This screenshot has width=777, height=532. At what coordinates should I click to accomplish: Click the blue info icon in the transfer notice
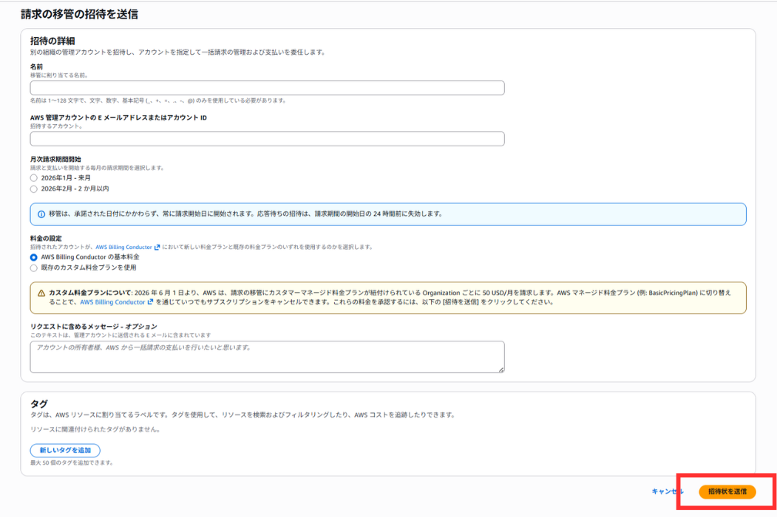(41, 214)
